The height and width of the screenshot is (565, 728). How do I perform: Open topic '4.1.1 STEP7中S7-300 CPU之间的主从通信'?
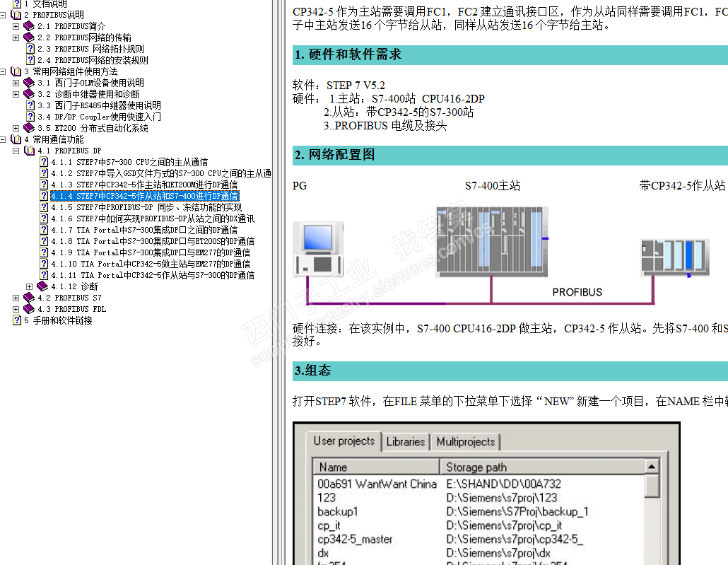point(129,162)
